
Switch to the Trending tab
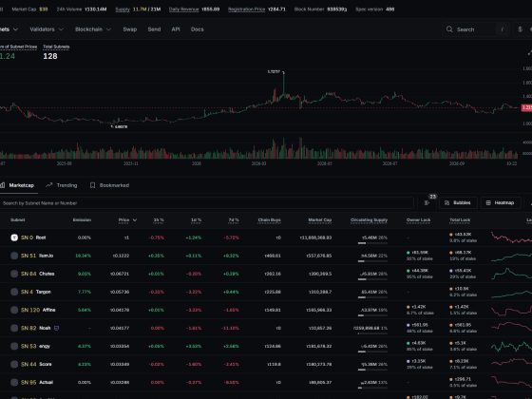click(62, 185)
